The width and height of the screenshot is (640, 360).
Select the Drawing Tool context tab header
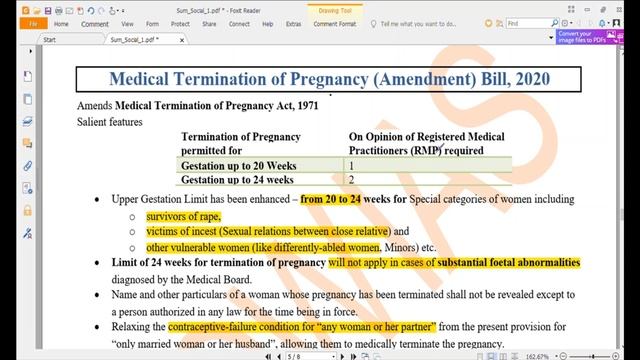click(335, 11)
